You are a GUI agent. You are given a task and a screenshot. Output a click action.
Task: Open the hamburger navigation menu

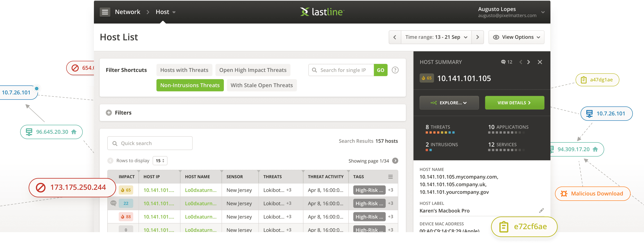click(x=105, y=12)
